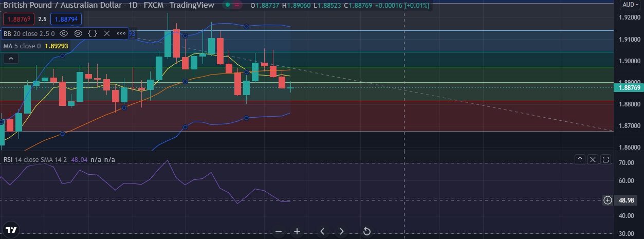The height and width of the screenshot is (239, 644).
Task: Click the TradingView logo in the corner
Action: tap(11, 229)
